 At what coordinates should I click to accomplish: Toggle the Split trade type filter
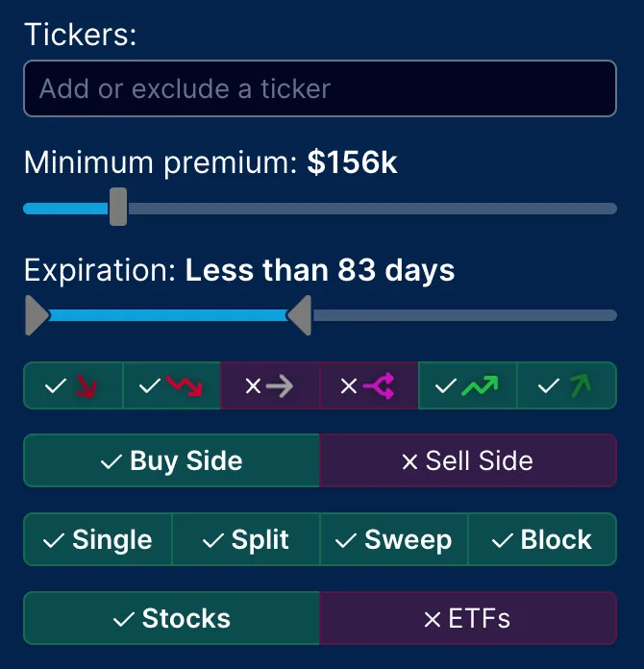(x=246, y=539)
